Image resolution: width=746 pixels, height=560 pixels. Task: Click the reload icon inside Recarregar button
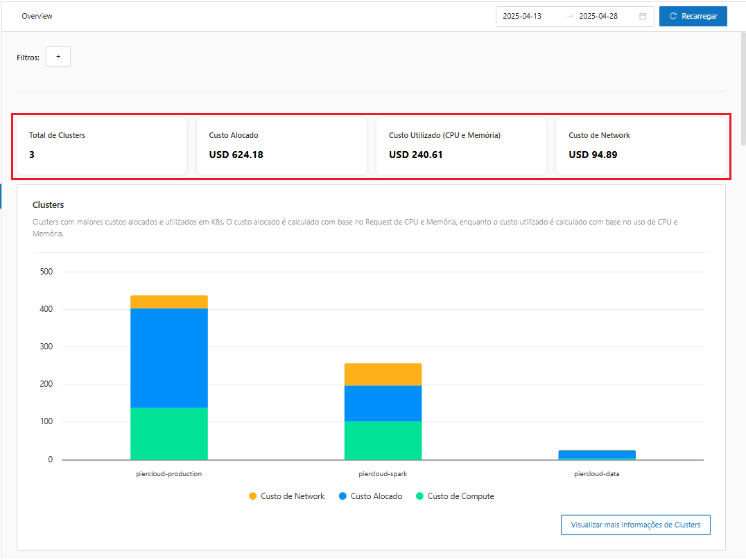[673, 16]
